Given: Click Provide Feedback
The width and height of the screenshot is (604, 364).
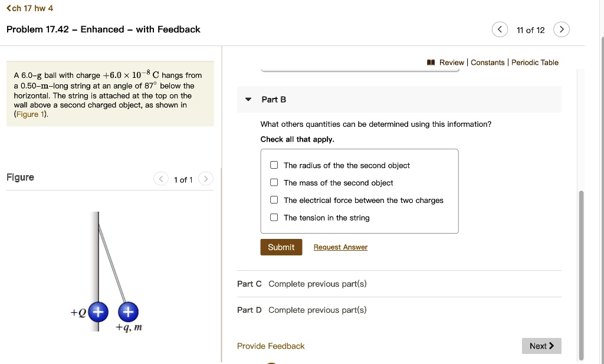Looking at the screenshot, I should point(271,346).
